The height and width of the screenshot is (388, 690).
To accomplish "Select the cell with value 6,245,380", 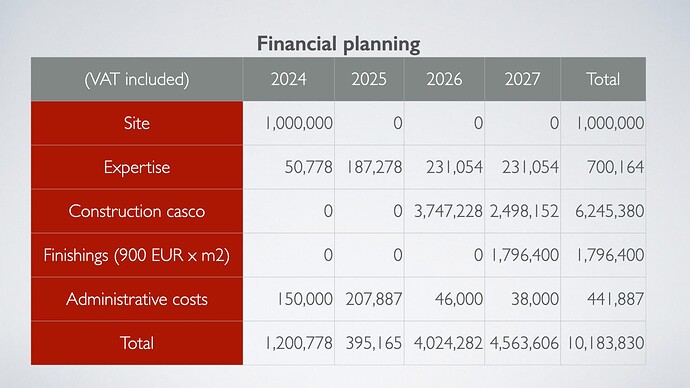I will click(x=603, y=211).
